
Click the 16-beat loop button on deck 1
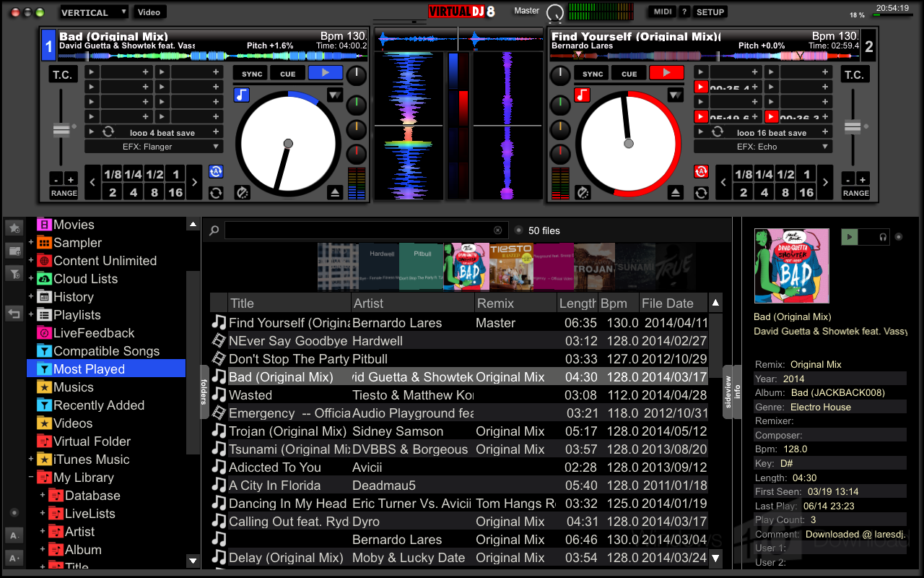175,192
